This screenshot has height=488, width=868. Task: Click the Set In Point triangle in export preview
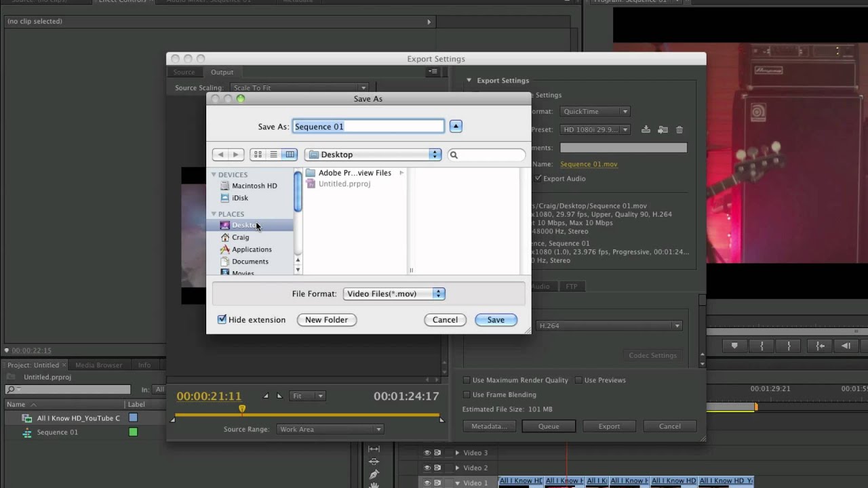tap(266, 396)
